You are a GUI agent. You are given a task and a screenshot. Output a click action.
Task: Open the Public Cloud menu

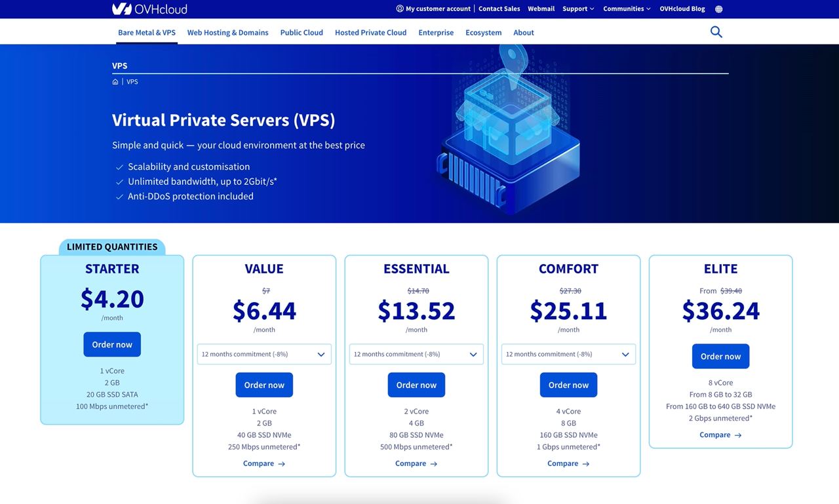click(302, 33)
